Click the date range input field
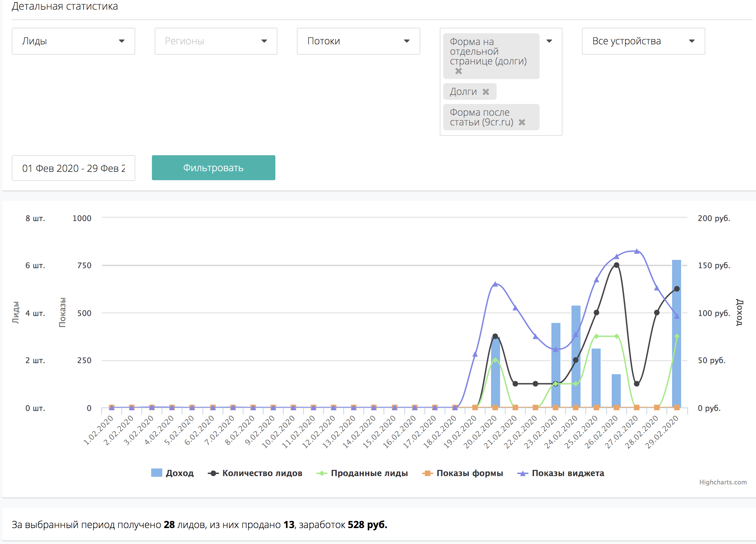Viewport: 756px width, 544px height. 73,168
